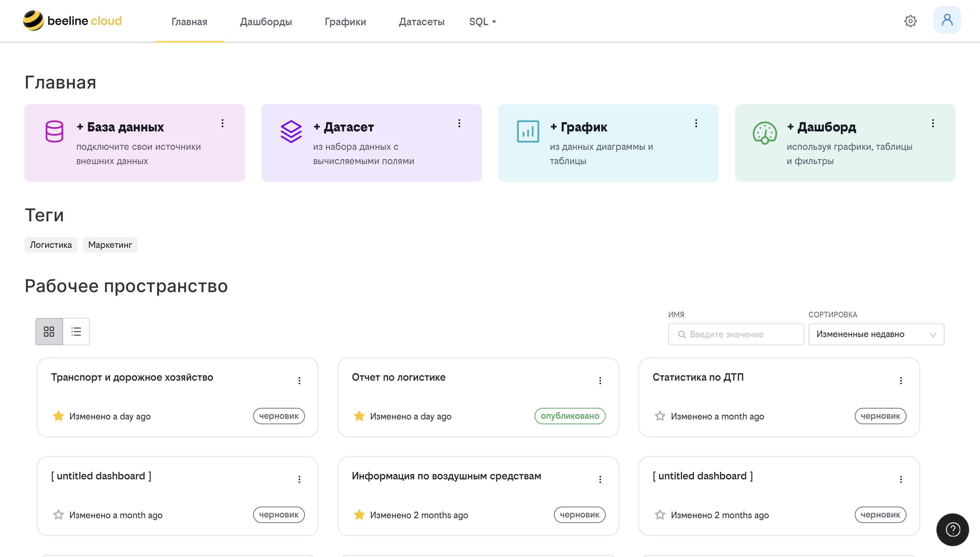Click the dashboard gauge icon
Viewport: 980px width, 557px height.
[x=764, y=132]
